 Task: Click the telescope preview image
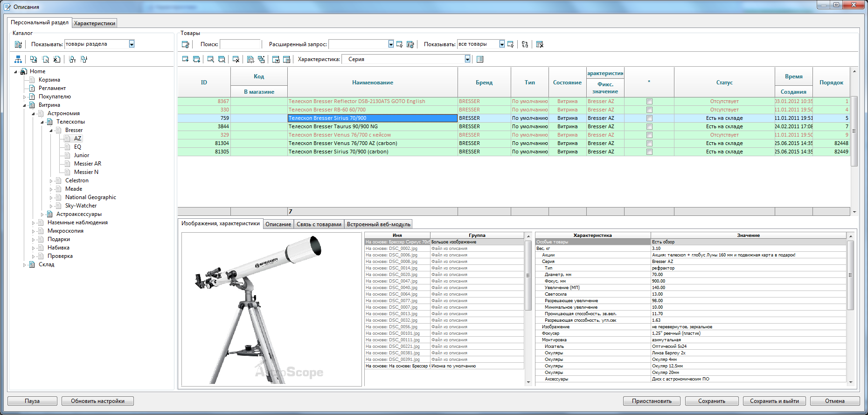(x=271, y=309)
